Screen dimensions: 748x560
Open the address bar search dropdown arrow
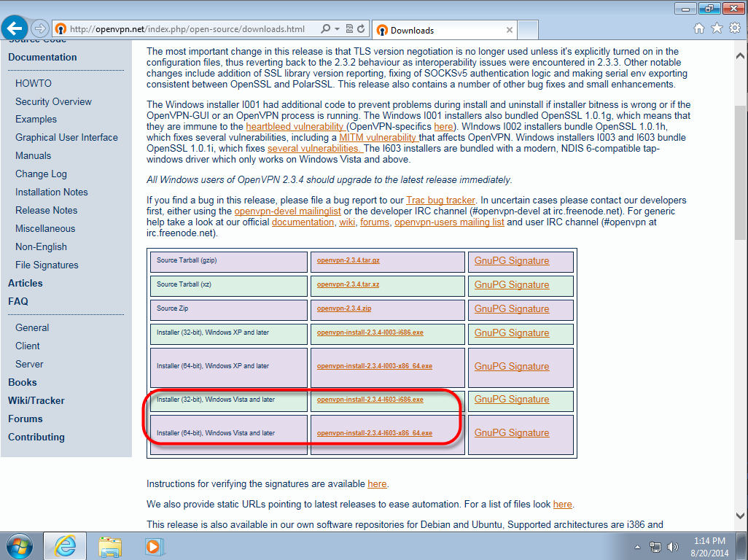point(338,29)
